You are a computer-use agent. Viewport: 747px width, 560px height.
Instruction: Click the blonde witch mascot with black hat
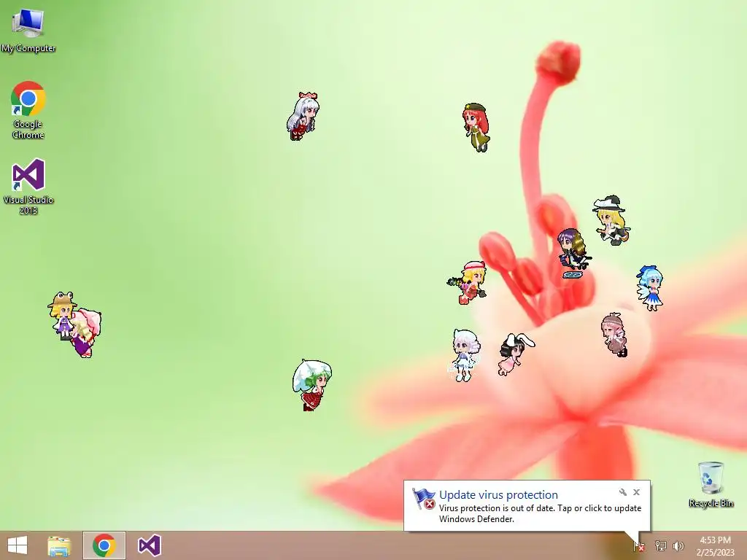[611, 220]
